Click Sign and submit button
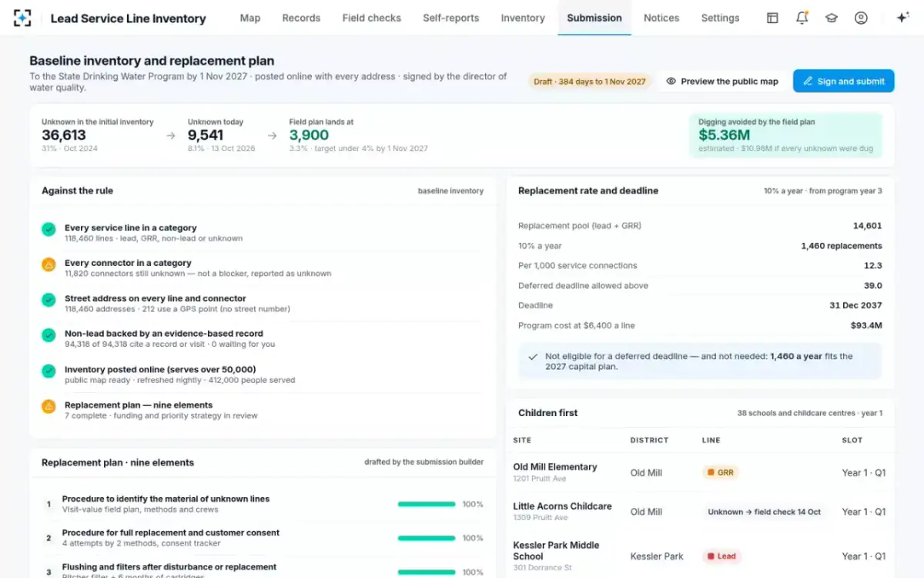 coord(844,81)
